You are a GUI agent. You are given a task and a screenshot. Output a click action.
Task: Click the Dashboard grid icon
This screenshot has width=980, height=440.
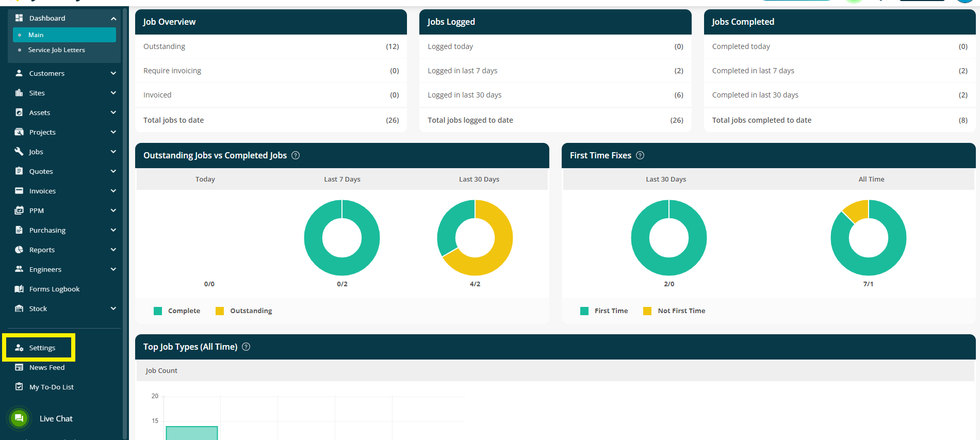pyautogui.click(x=19, y=18)
